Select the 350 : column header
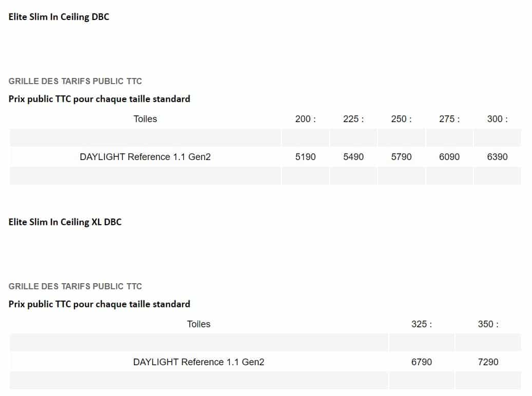 click(x=488, y=324)
